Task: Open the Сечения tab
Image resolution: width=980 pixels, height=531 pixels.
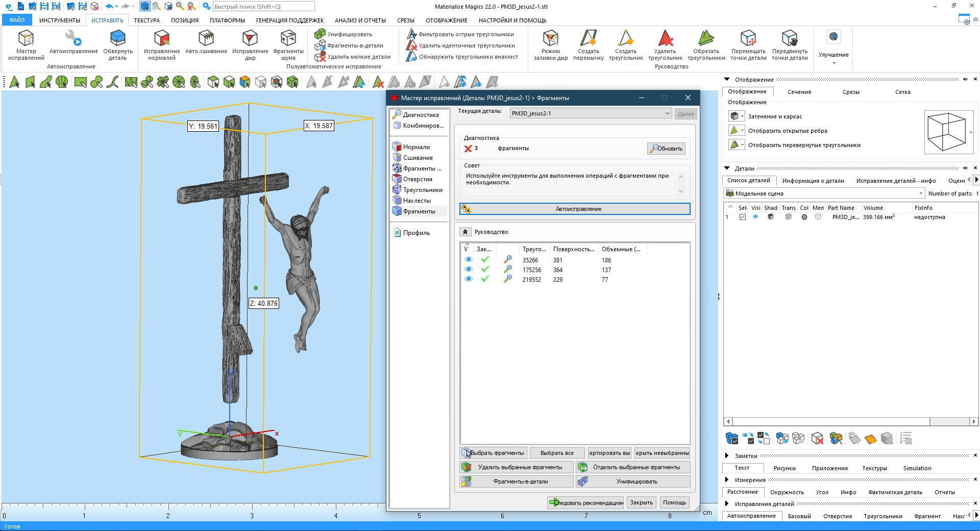Action: tap(799, 92)
